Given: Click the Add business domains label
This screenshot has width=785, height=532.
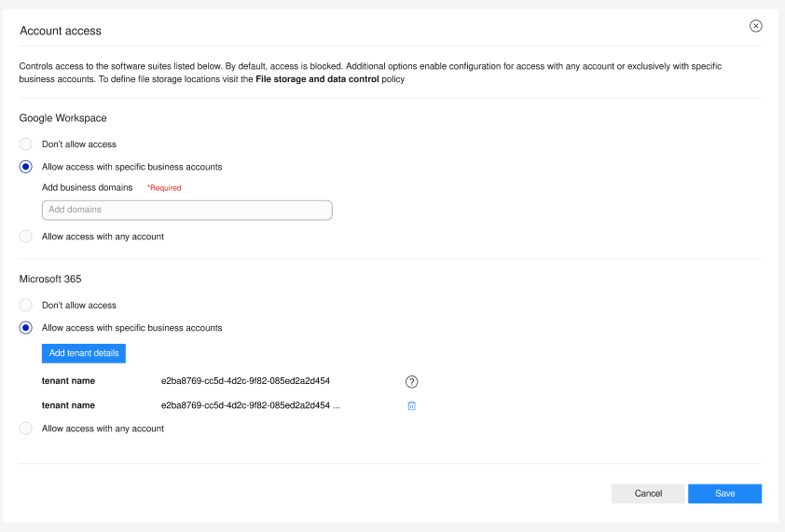Looking at the screenshot, I should [87, 187].
